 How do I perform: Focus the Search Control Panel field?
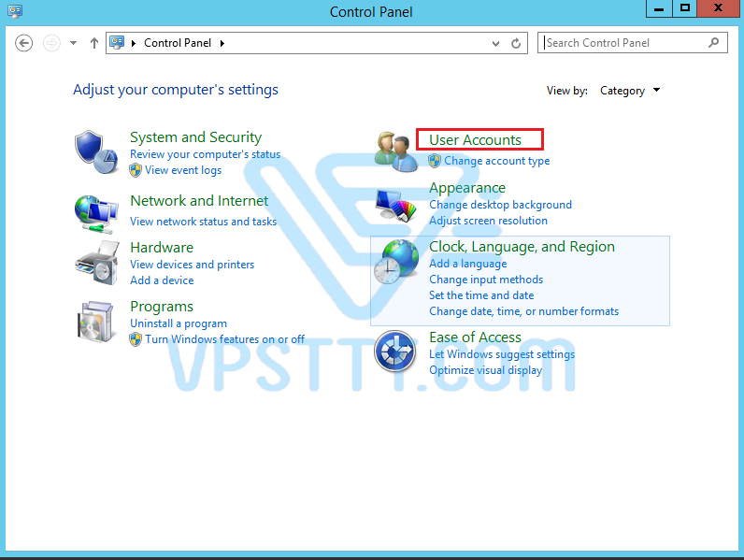(x=632, y=43)
